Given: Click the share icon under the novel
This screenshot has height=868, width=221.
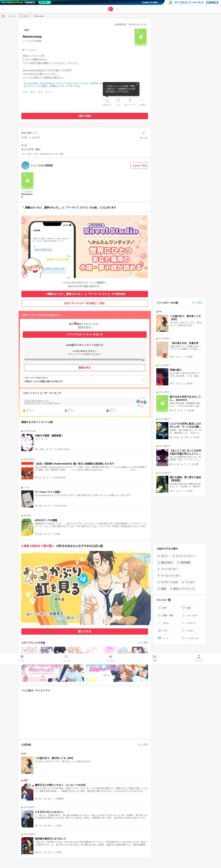Looking at the screenshot, I should point(118,100).
